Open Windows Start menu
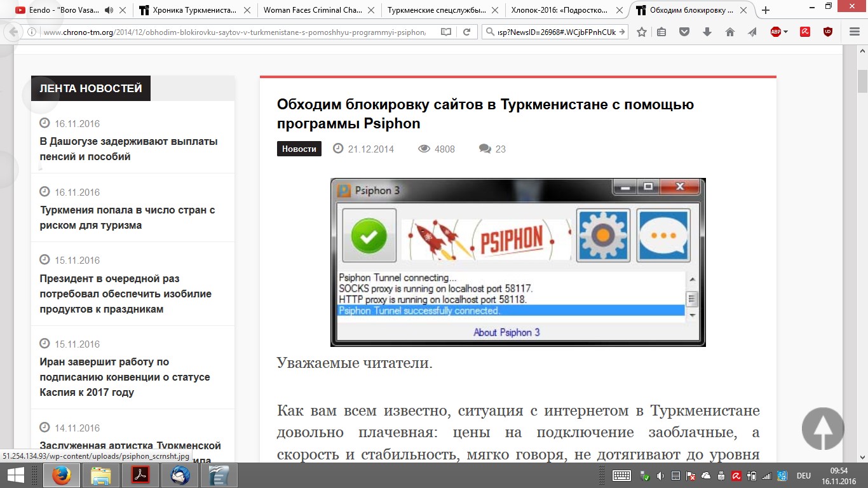868x488 pixels. point(15,475)
